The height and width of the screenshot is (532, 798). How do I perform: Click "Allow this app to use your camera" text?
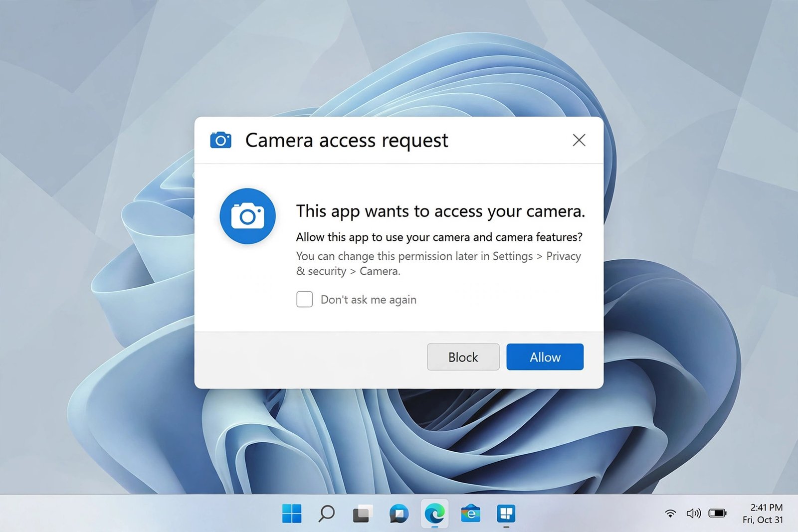click(383, 237)
